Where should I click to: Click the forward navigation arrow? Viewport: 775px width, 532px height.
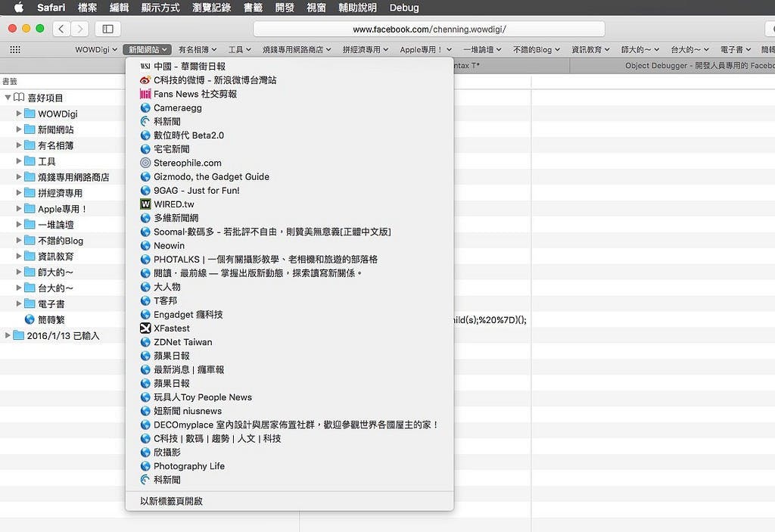79,29
